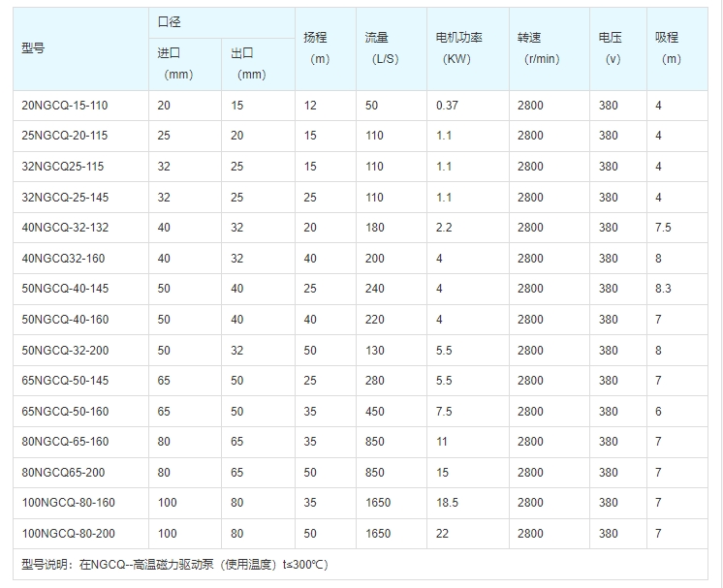Image resolution: width=723 pixels, height=588 pixels.
Task: Select model 32NGCQ25-115
Action: coord(63,167)
